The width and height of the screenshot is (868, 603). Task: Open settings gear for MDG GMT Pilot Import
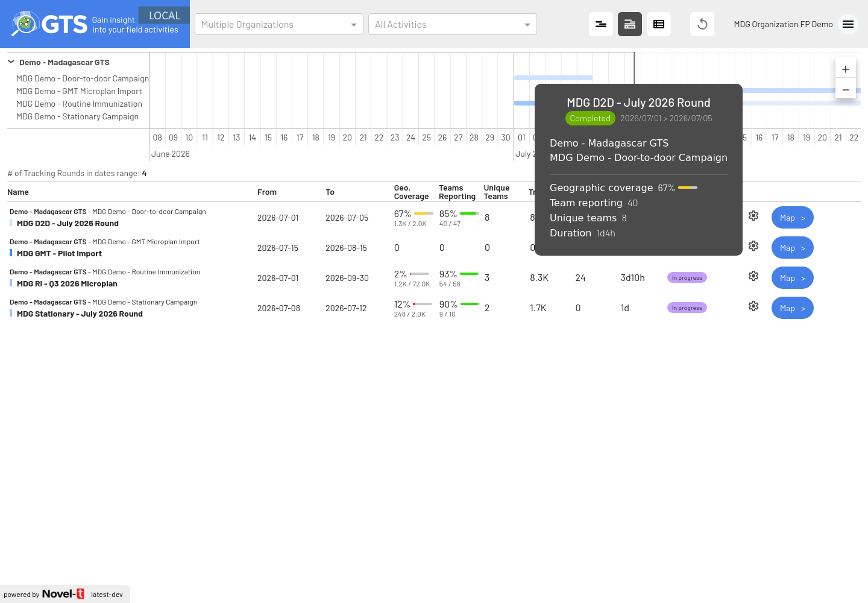click(x=753, y=246)
